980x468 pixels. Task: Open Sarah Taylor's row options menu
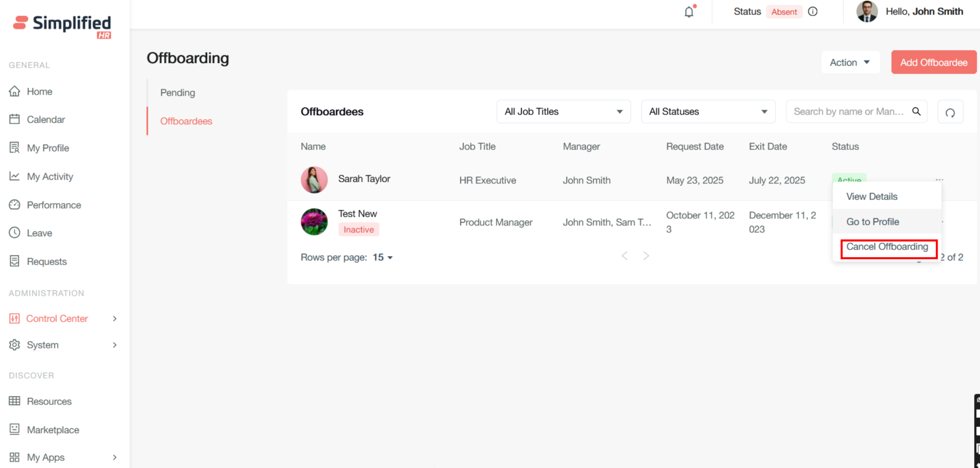[x=939, y=179]
